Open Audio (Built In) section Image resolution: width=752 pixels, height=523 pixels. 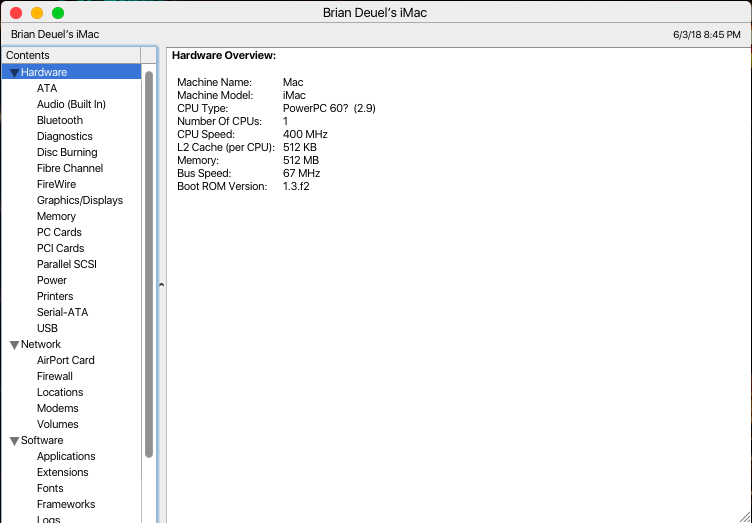[x=71, y=104]
